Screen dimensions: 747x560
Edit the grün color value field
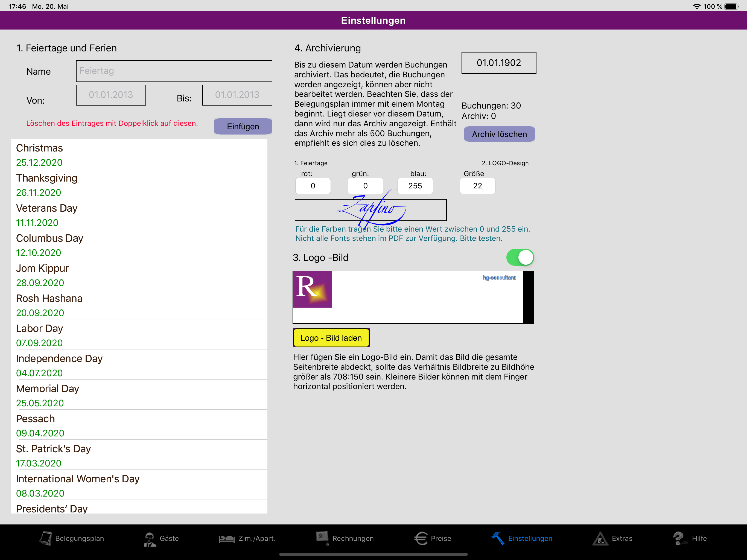click(365, 186)
